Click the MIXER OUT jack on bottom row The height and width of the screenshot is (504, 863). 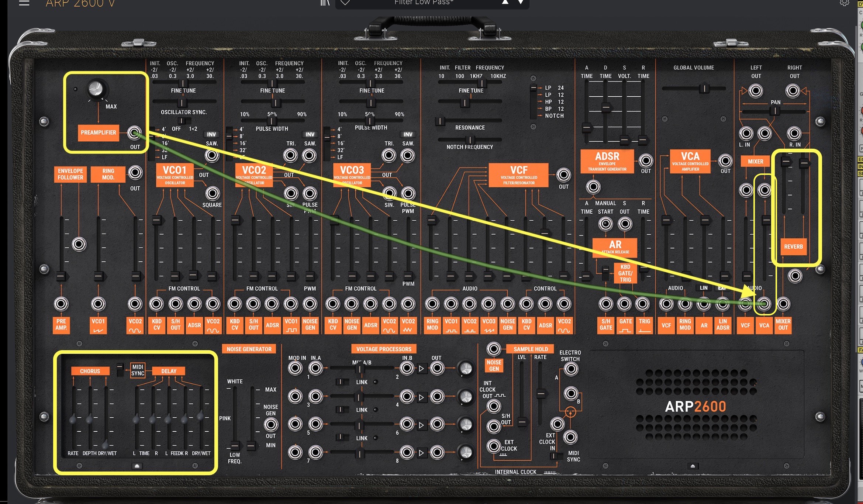coord(783,304)
